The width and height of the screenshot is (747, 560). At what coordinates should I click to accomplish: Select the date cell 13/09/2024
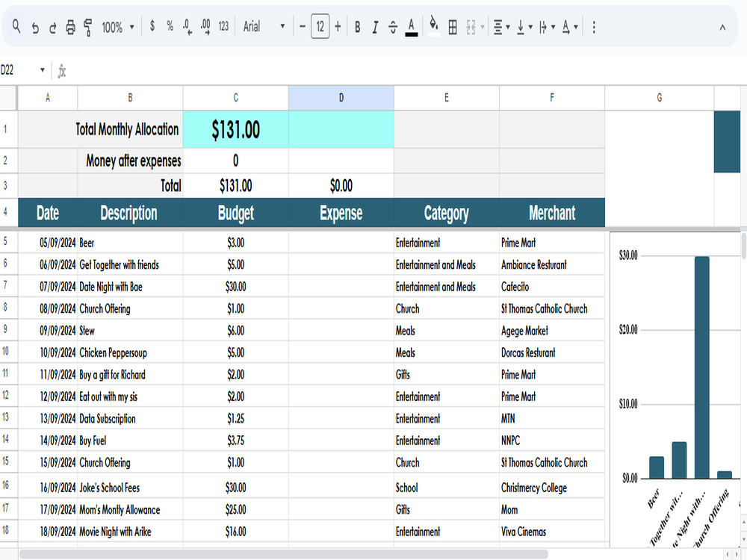pos(48,419)
